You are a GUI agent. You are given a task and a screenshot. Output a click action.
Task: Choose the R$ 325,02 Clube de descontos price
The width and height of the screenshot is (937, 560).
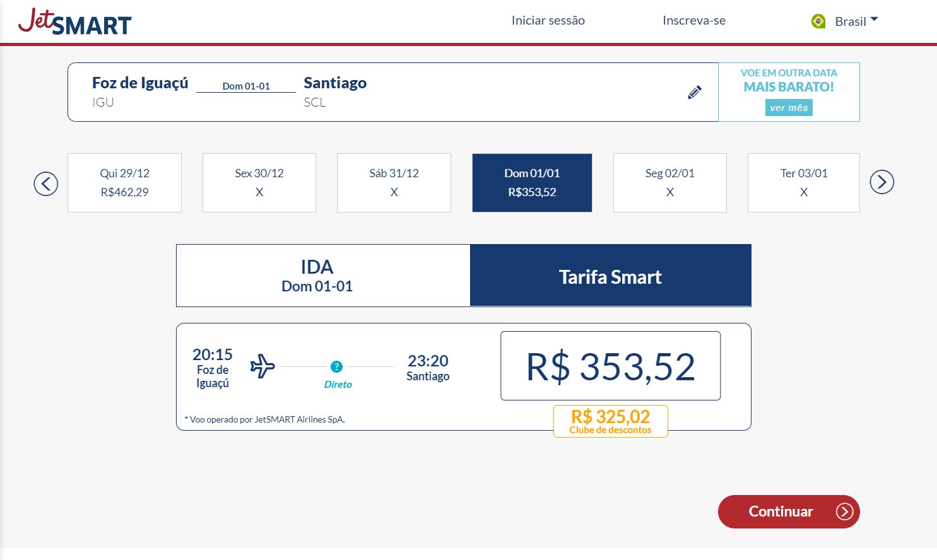610,421
